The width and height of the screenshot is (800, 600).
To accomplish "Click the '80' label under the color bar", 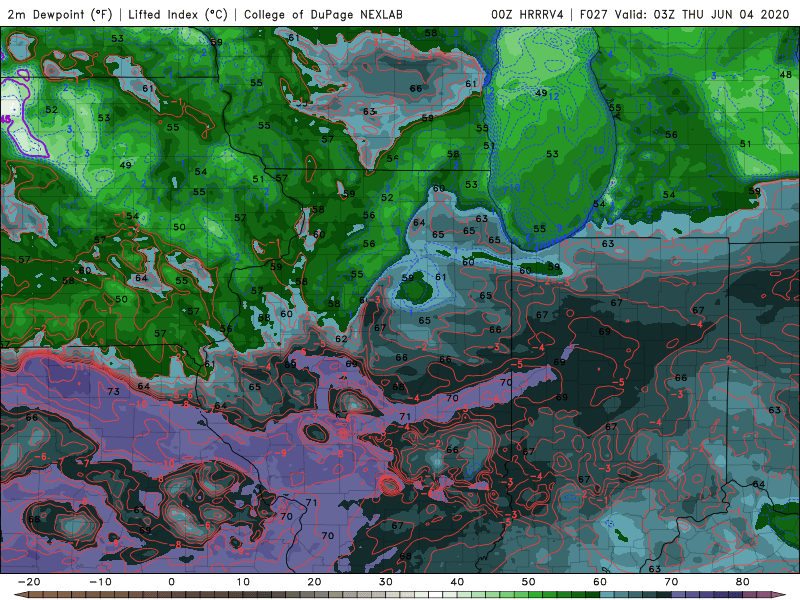I will pos(743,582).
